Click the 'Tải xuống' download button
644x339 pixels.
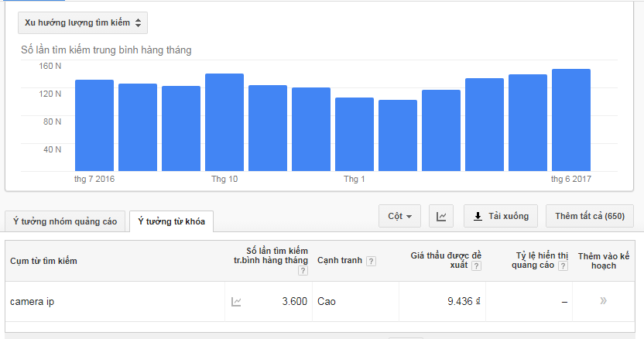click(x=500, y=217)
